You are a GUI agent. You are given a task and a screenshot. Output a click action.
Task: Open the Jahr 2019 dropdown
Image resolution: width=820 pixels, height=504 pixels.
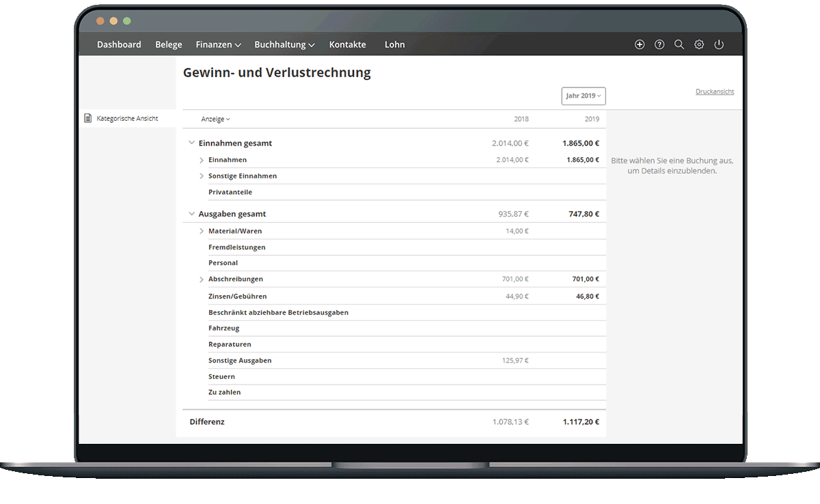(583, 96)
